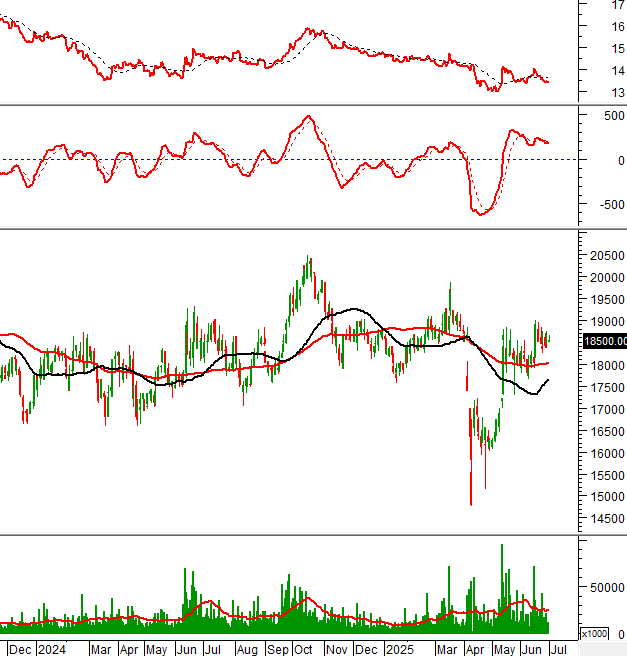Select the volume panel 0 axis label

[x=621, y=635]
